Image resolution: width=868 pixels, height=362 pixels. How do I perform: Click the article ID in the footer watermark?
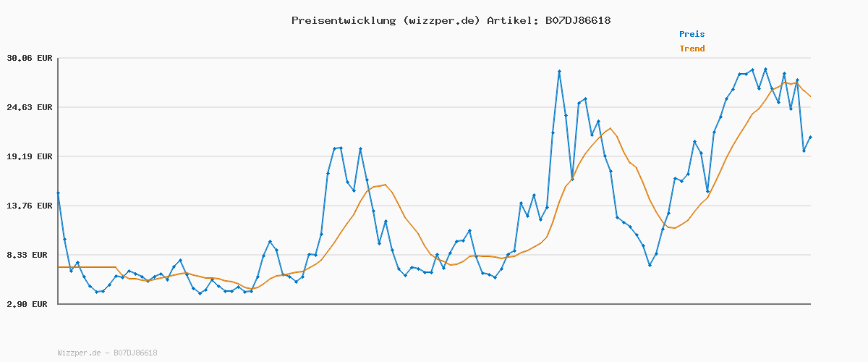(135, 353)
